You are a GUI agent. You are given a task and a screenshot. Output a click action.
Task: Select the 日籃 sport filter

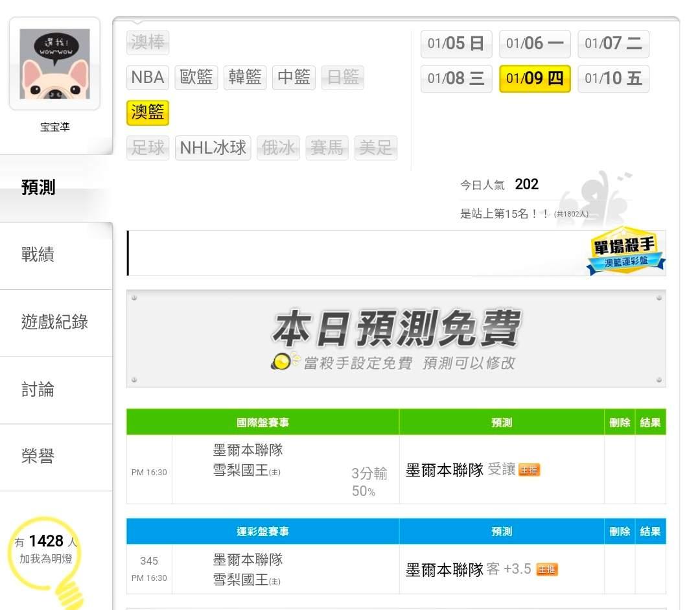click(x=342, y=77)
